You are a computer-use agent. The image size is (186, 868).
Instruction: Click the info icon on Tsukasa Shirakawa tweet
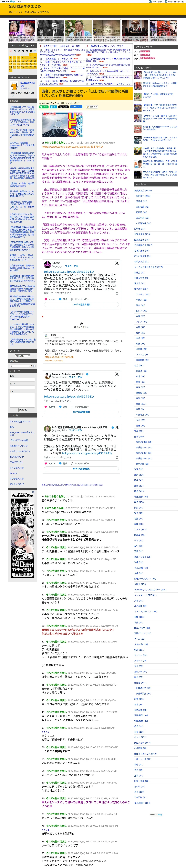(117, 401)
